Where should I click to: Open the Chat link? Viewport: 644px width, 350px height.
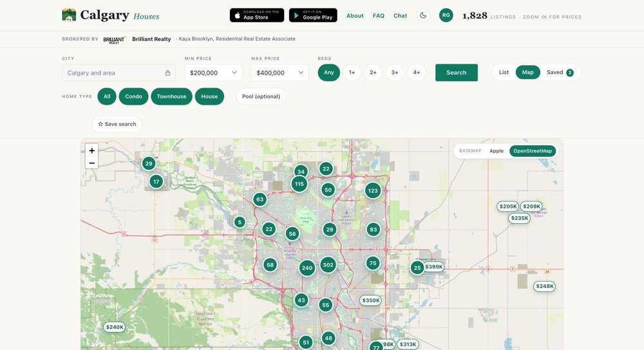401,15
